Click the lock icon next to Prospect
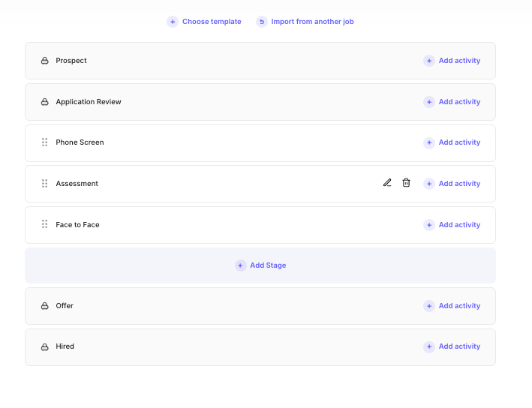Image resolution: width=532 pixels, height=408 pixels. pos(44,61)
